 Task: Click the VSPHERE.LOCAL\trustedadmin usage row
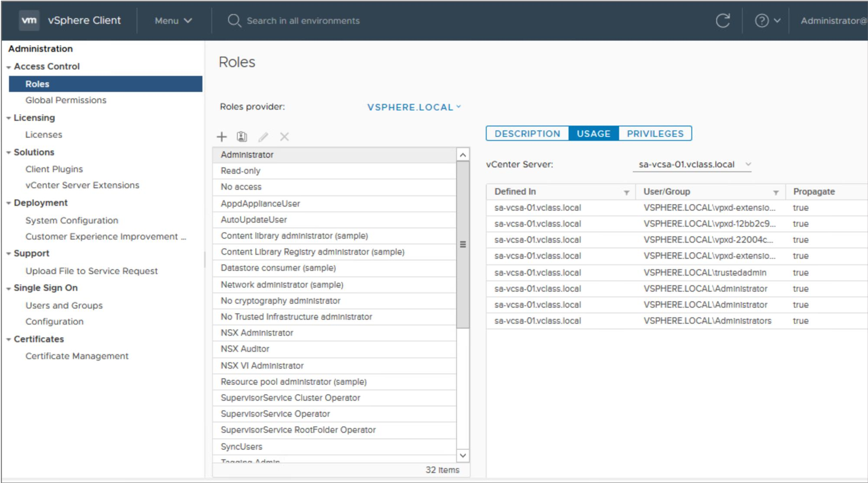coord(677,273)
